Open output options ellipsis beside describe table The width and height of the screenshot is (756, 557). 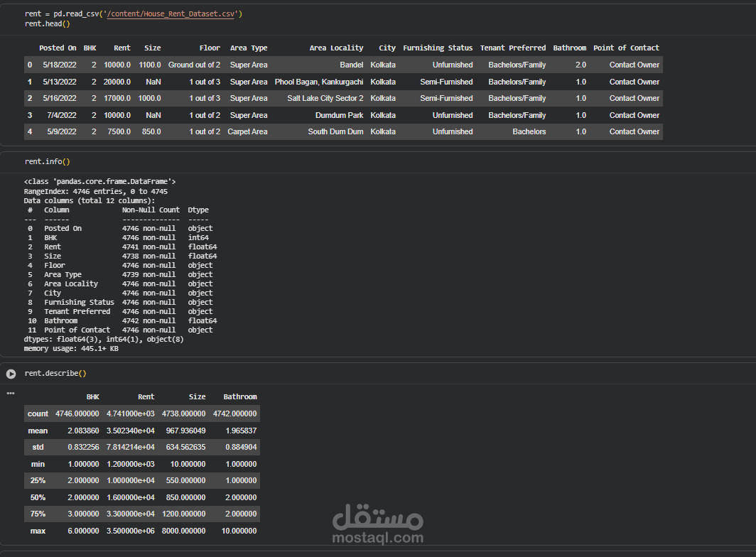point(11,394)
